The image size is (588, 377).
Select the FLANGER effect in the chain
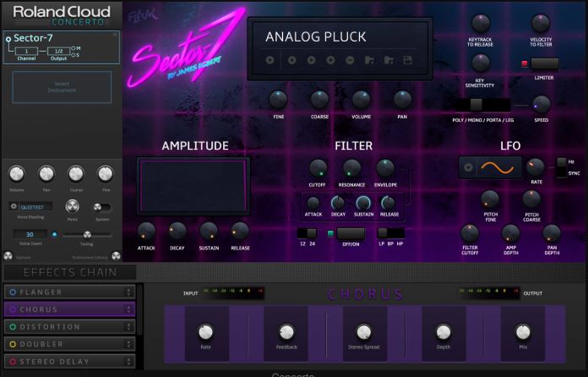(70, 292)
